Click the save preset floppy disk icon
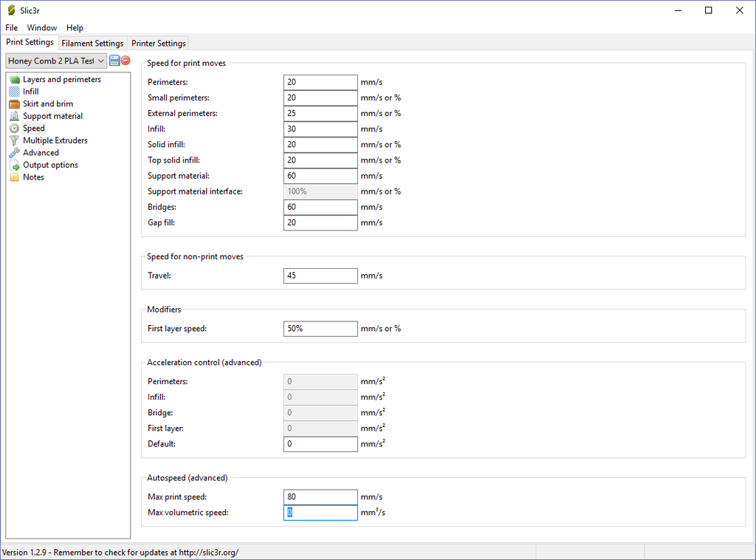Image resolution: width=756 pixels, height=560 pixels. tap(114, 61)
